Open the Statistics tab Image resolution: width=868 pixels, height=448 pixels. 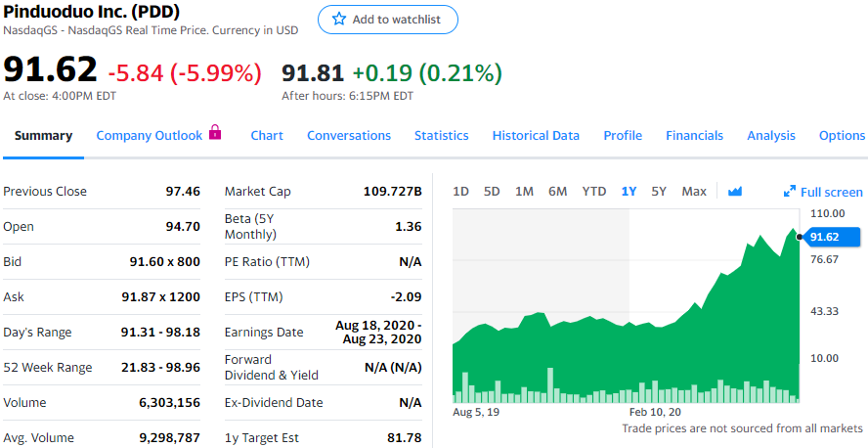pyautogui.click(x=441, y=136)
